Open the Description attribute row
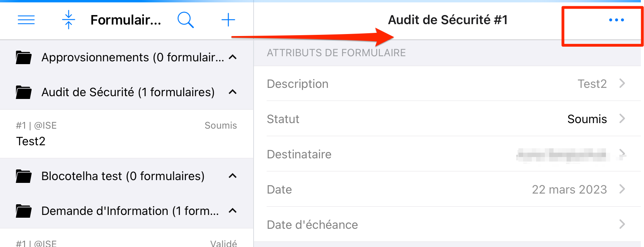The height and width of the screenshot is (247, 644). click(447, 84)
